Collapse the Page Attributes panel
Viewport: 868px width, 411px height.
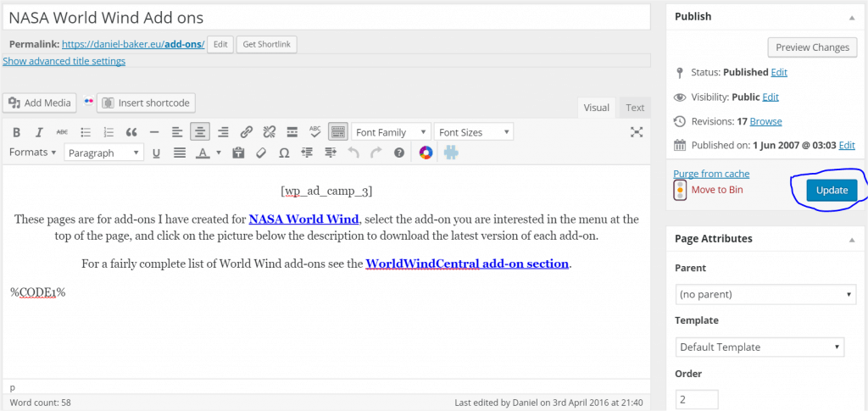[851, 239]
